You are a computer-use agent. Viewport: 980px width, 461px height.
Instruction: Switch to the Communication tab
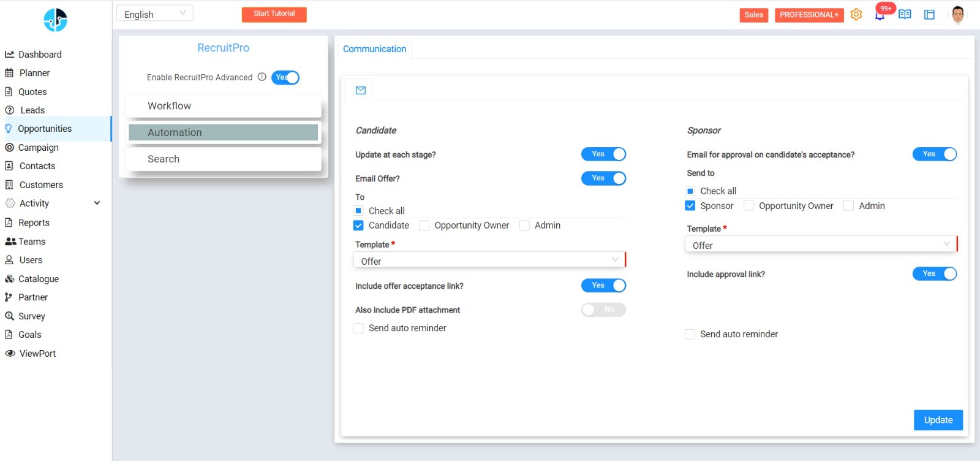pos(374,49)
